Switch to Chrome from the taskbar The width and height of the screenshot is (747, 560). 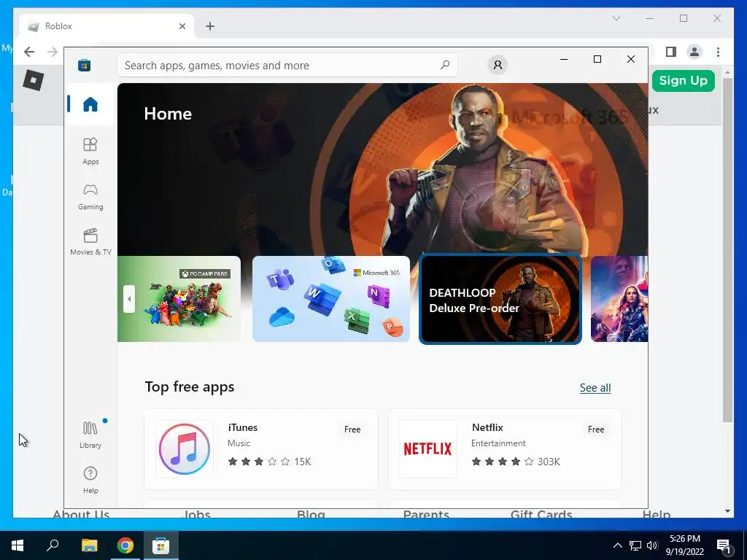pos(125,545)
